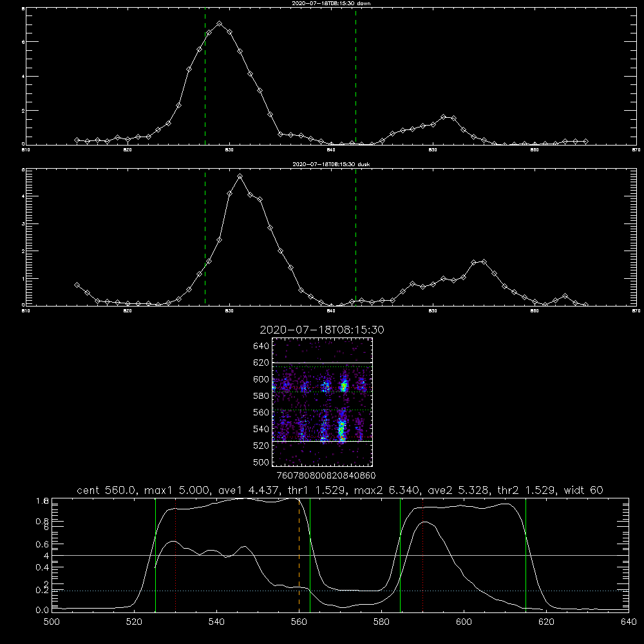Click the left green dashed line in dawn plot

click(205, 77)
